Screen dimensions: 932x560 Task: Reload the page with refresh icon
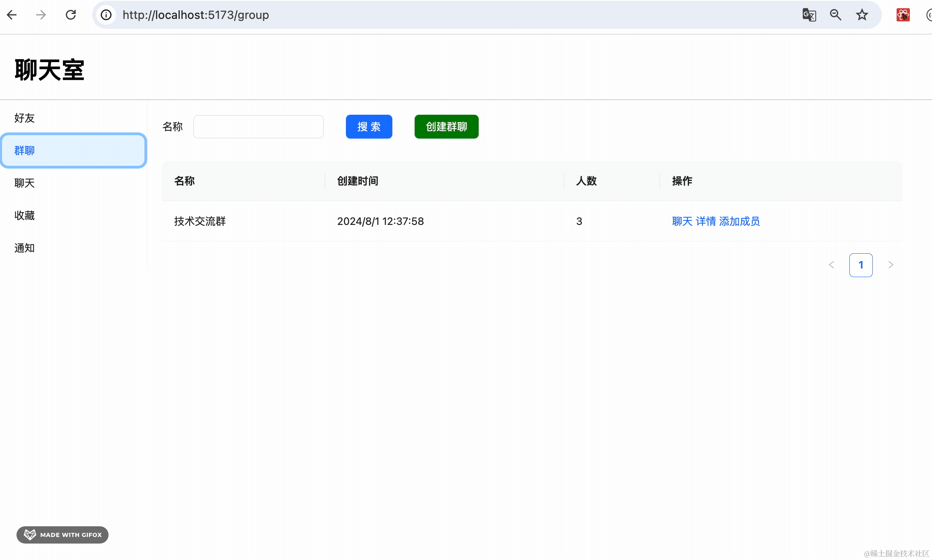point(71,15)
